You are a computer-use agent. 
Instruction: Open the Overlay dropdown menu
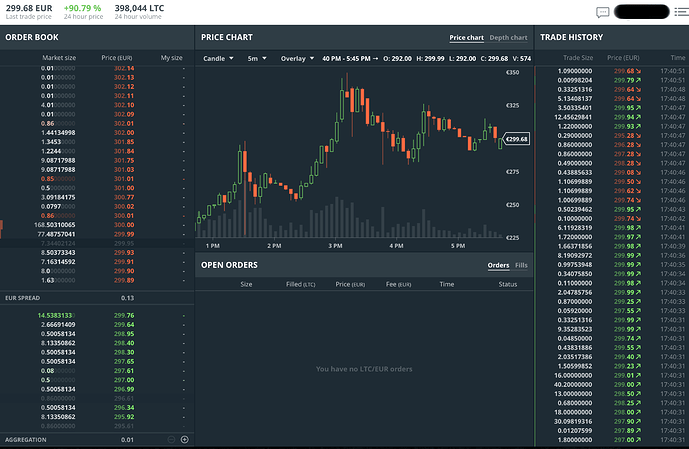coord(297,58)
